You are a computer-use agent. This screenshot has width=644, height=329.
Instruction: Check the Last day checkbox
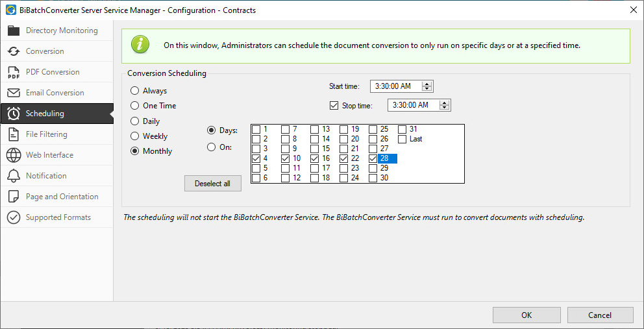pyautogui.click(x=402, y=139)
